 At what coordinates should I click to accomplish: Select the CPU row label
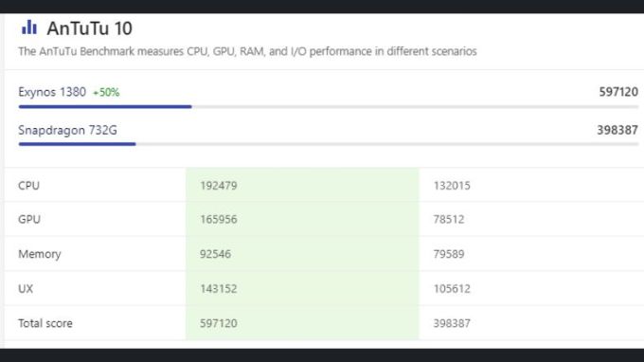pos(28,186)
